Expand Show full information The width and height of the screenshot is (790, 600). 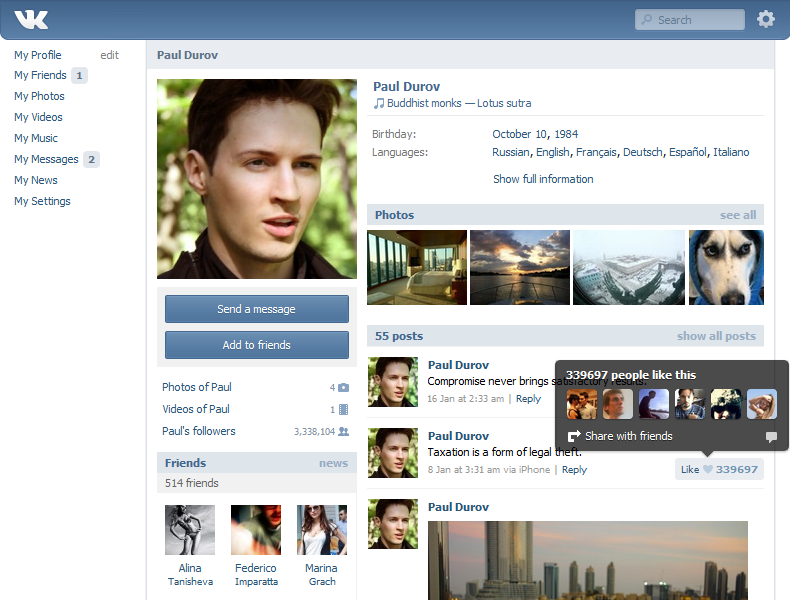pos(543,179)
